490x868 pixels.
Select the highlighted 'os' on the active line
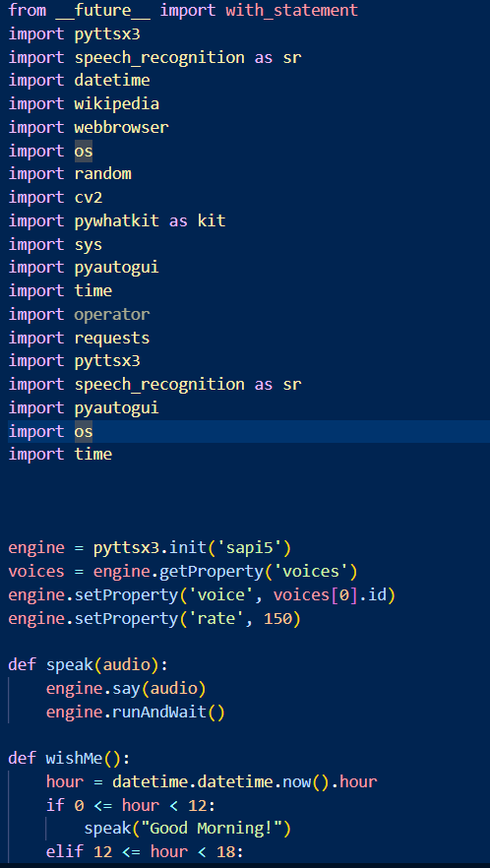84,431
